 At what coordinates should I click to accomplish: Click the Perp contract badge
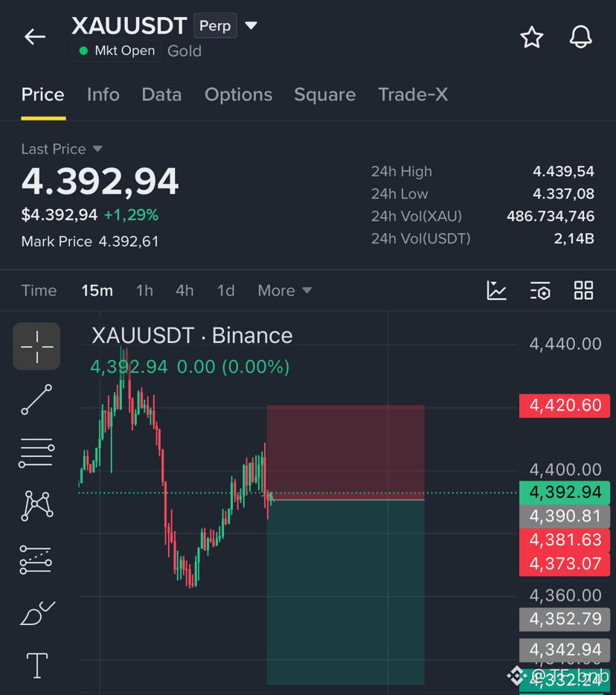(215, 26)
